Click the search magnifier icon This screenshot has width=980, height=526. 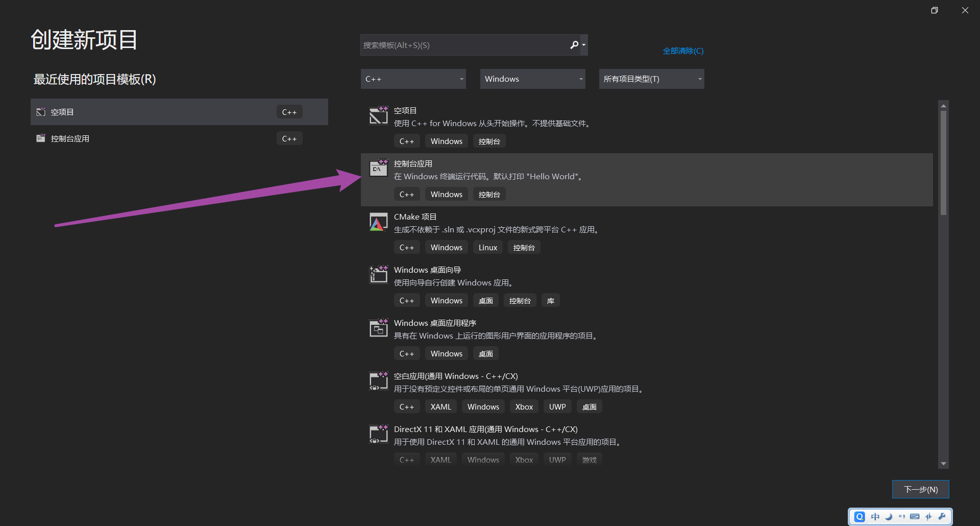tap(574, 45)
